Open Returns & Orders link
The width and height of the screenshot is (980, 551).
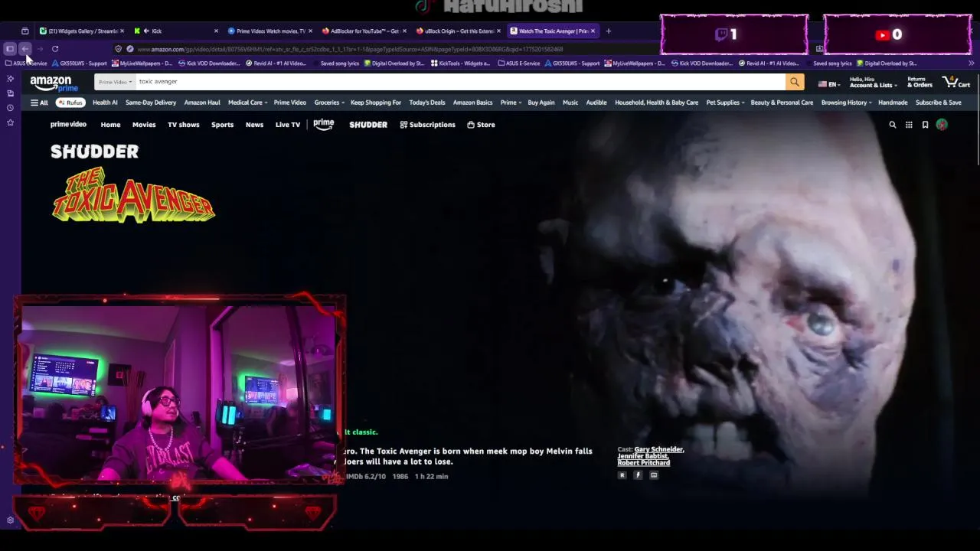coord(920,83)
